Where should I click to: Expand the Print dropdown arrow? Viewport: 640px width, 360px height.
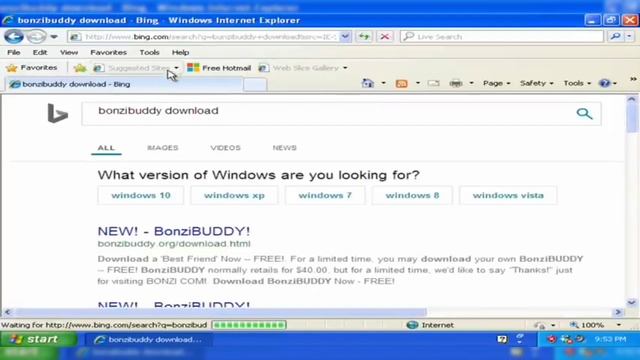click(471, 83)
